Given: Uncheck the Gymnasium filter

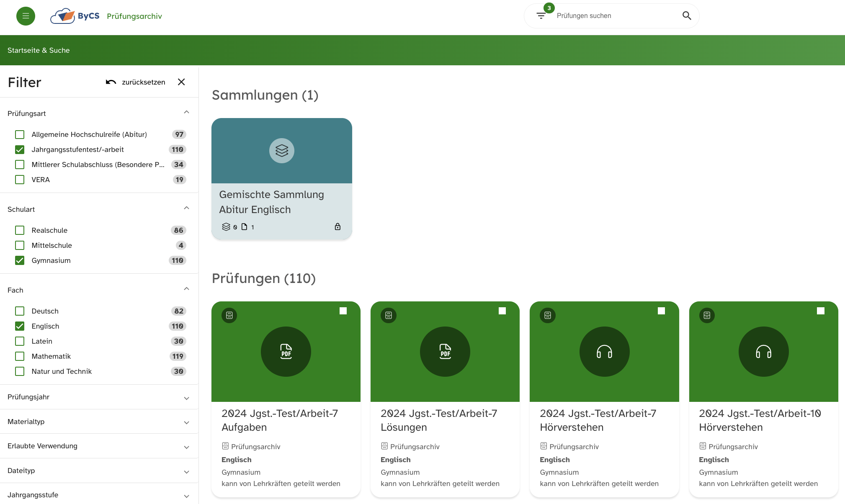Looking at the screenshot, I should 20,260.
